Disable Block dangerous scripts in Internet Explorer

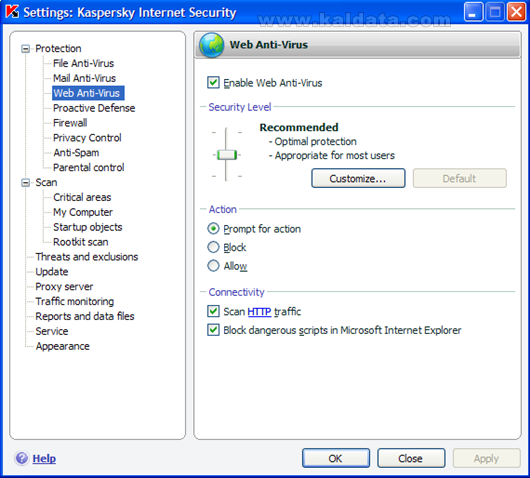pos(213,330)
